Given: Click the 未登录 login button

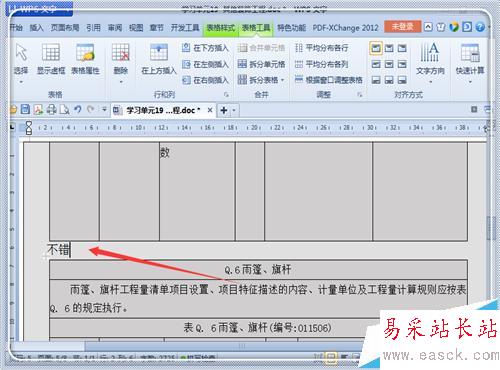Looking at the screenshot, I should click(x=402, y=27).
